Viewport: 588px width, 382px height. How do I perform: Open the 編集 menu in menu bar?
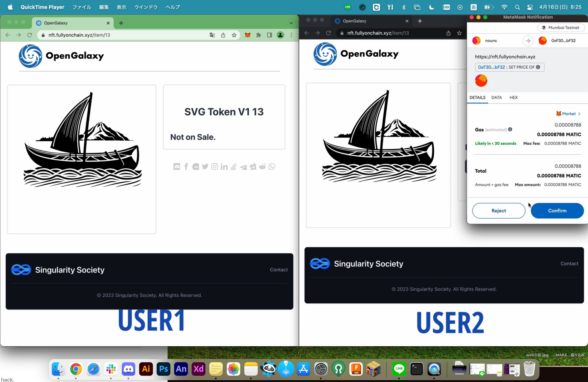[104, 7]
